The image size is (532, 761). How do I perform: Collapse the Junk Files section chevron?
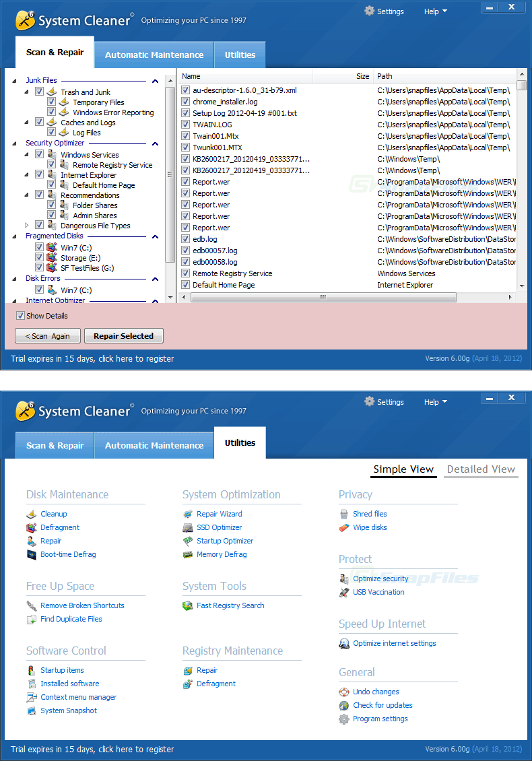[x=156, y=81]
